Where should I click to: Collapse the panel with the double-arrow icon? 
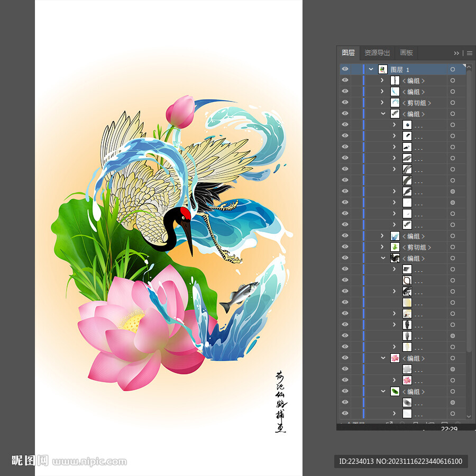[456, 53]
